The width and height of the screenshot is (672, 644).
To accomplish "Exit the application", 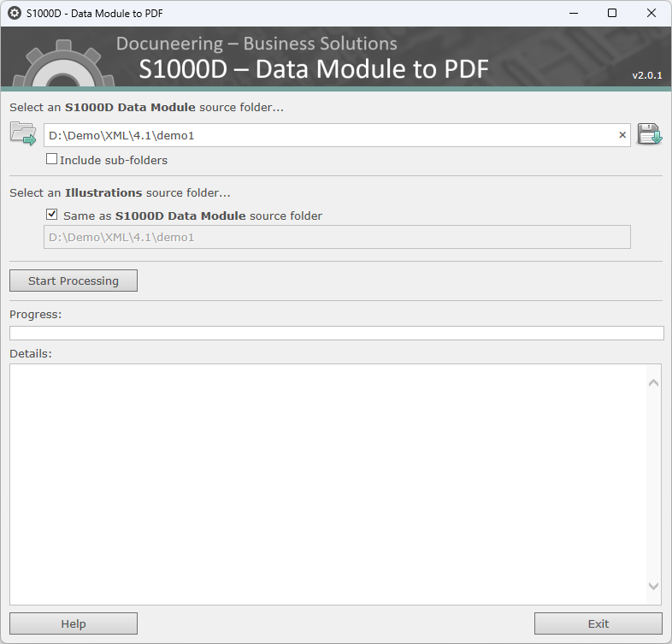I will click(x=598, y=623).
